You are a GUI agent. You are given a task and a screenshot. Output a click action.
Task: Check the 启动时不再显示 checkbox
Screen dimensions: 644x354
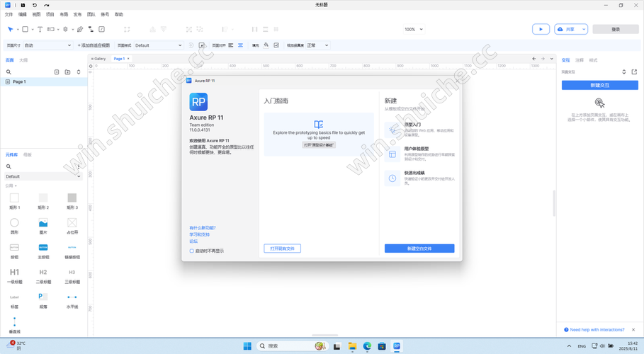(191, 251)
